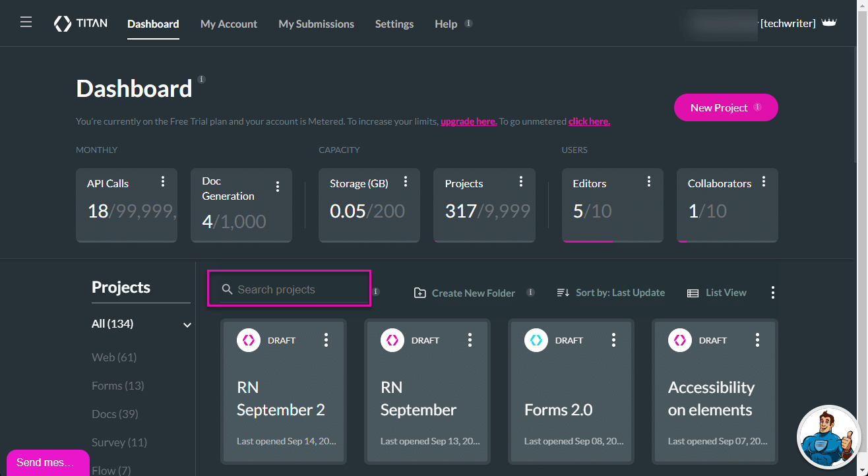Open the Settings menu item
Screen dimensions: 868x476
tap(394, 24)
